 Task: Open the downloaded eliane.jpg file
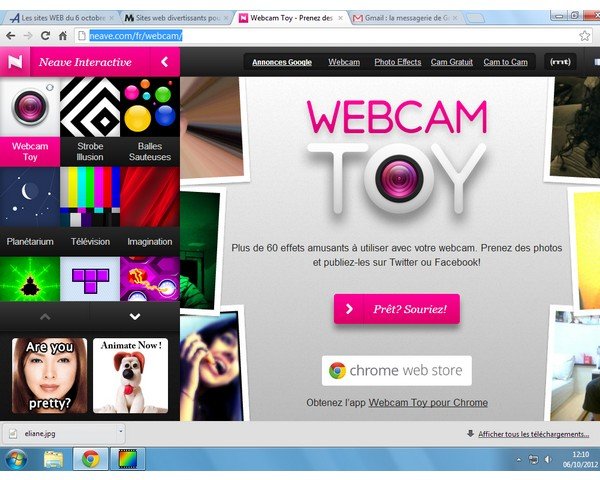tap(61, 434)
